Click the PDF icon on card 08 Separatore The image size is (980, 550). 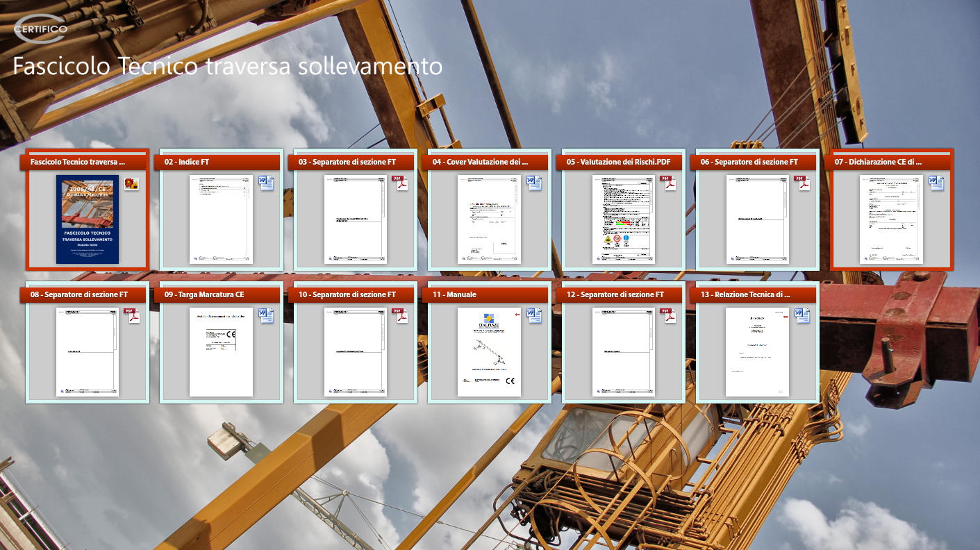(132, 315)
